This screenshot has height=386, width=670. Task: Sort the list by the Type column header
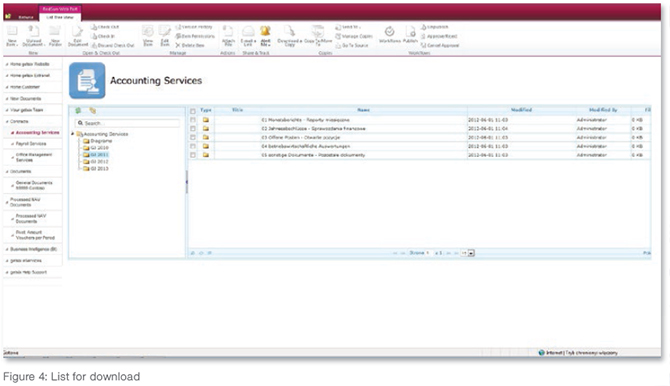pyautogui.click(x=206, y=110)
